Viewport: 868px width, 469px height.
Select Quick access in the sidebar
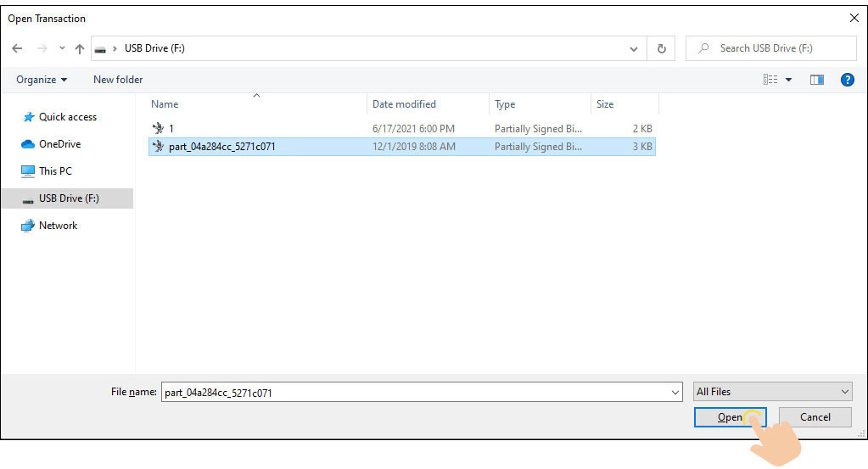pyautogui.click(x=67, y=117)
